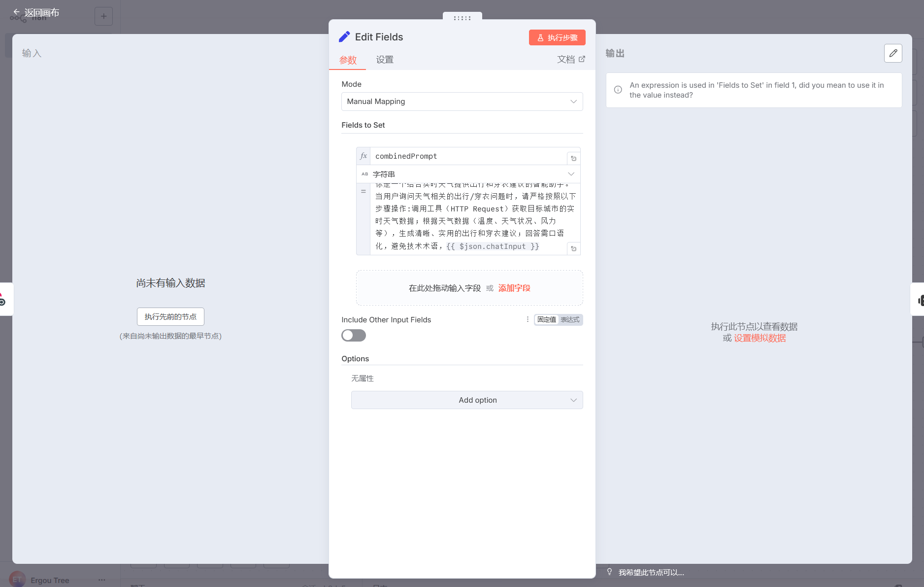Click the expand icon on value text area
Screen dimensions: 924x587
[573, 248]
